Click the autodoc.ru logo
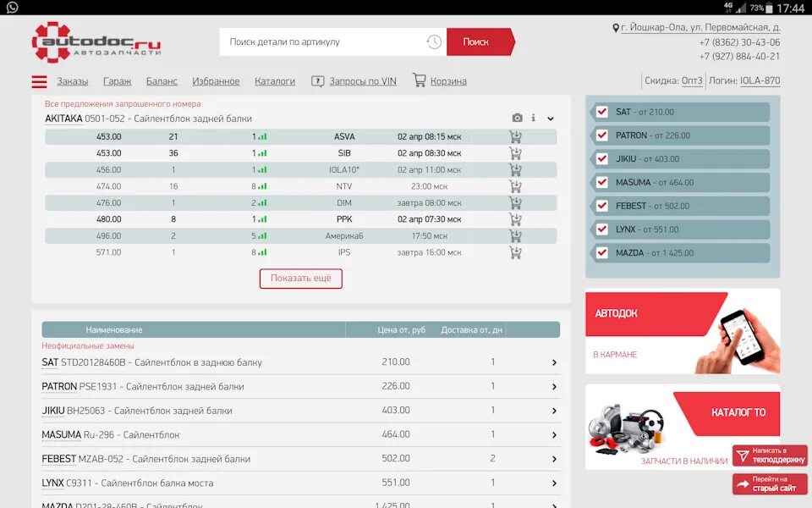The image size is (812, 508). [x=96, y=42]
